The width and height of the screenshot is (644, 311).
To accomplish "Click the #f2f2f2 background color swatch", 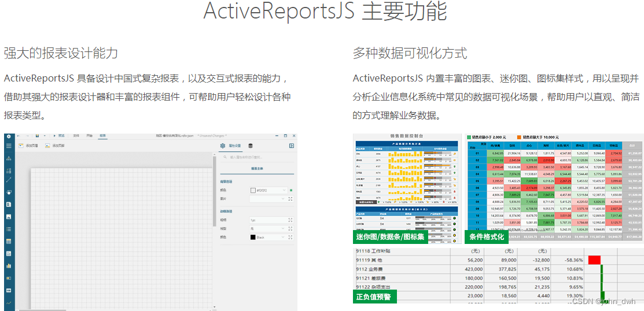I will (253, 190).
